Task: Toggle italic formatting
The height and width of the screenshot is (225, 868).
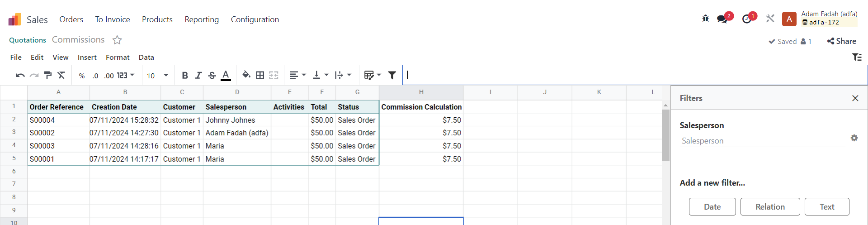Action: point(198,75)
